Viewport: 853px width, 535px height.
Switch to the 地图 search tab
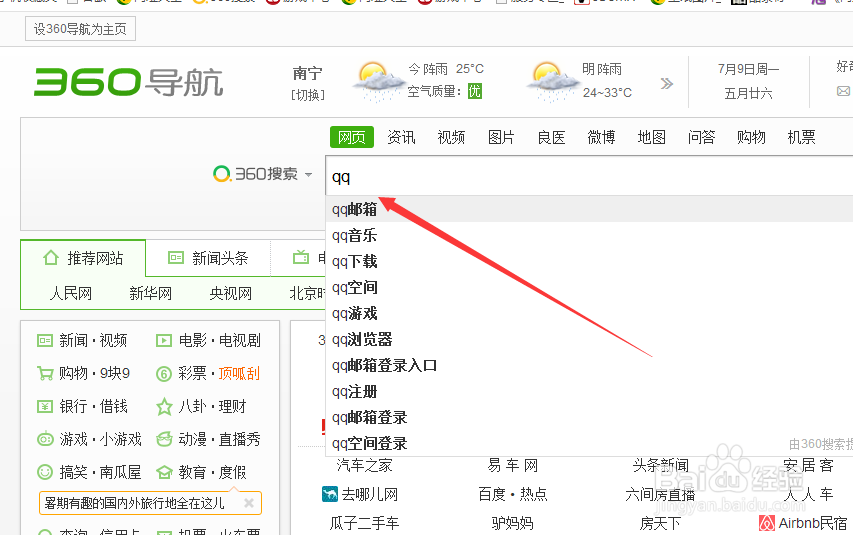pyautogui.click(x=652, y=137)
